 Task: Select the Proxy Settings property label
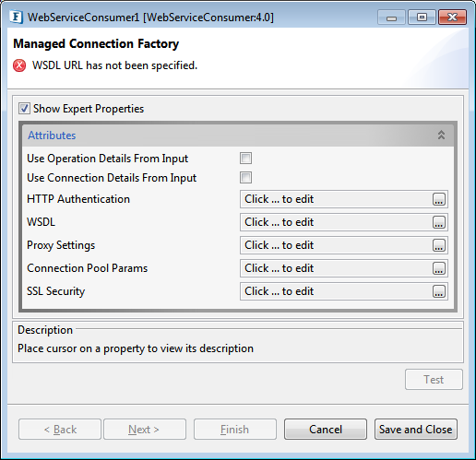click(x=61, y=245)
